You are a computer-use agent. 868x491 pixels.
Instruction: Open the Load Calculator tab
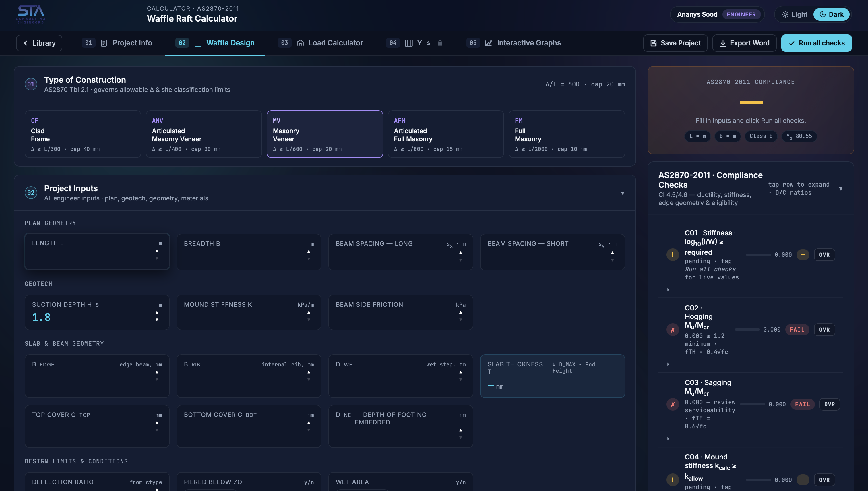[320, 43]
